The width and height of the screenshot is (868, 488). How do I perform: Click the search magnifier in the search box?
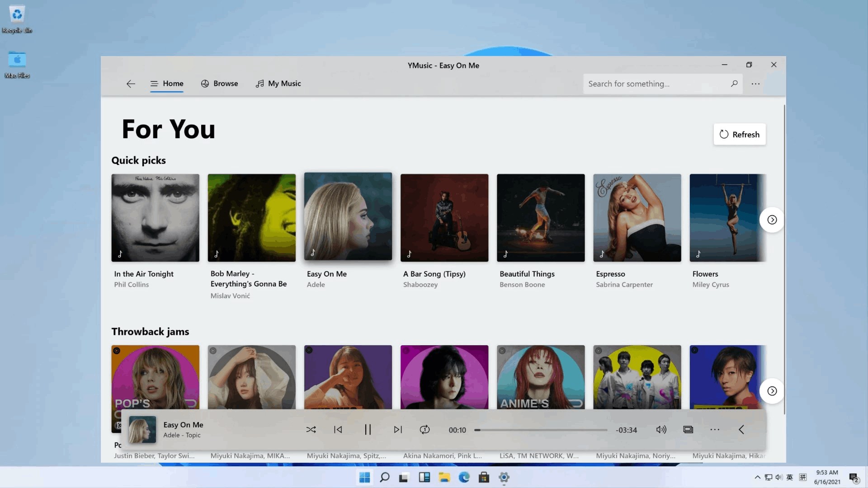tap(734, 84)
